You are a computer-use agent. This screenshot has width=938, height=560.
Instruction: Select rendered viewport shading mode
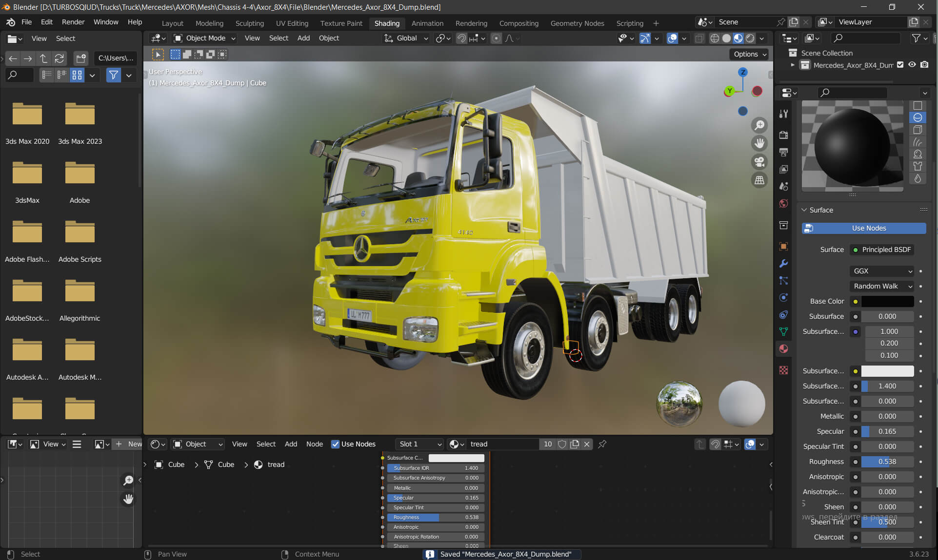[750, 38]
